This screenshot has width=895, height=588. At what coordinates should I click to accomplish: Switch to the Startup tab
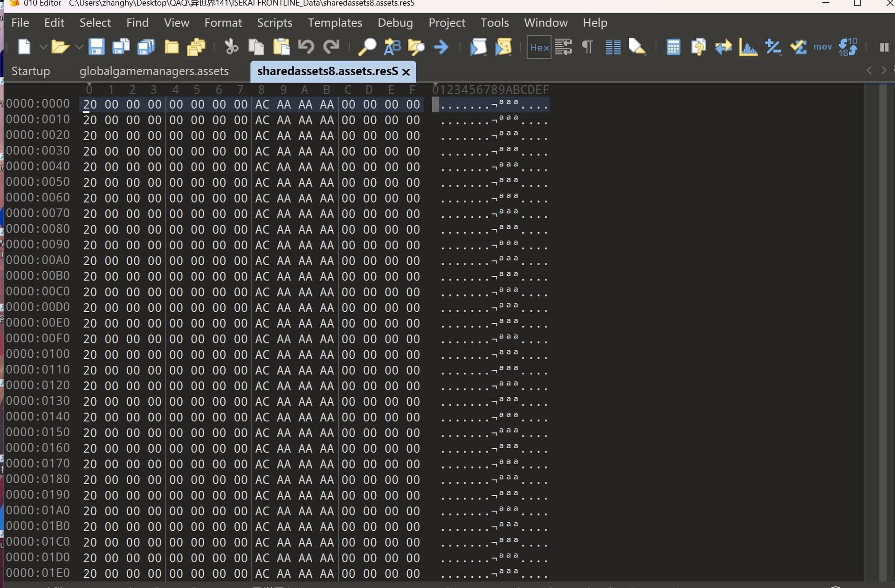[30, 71]
